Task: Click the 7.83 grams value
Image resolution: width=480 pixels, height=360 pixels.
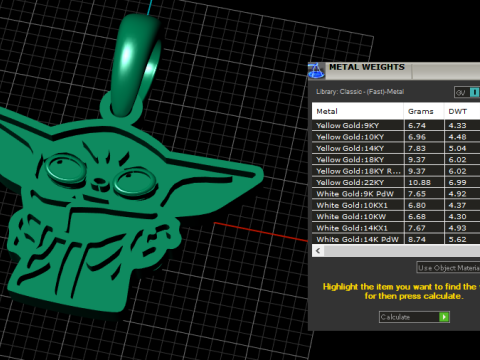Action: click(x=417, y=148)
